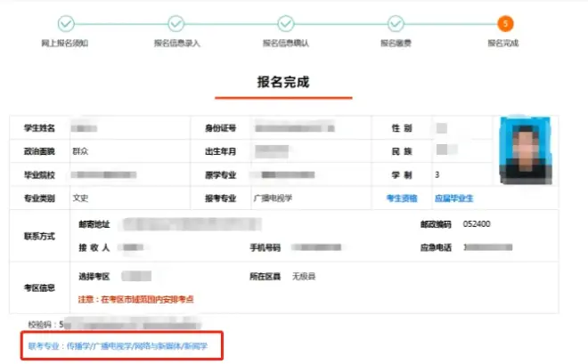Click the 报名缴费 step checkmark icon
The image size is (588, 364).
pos(396,23)
